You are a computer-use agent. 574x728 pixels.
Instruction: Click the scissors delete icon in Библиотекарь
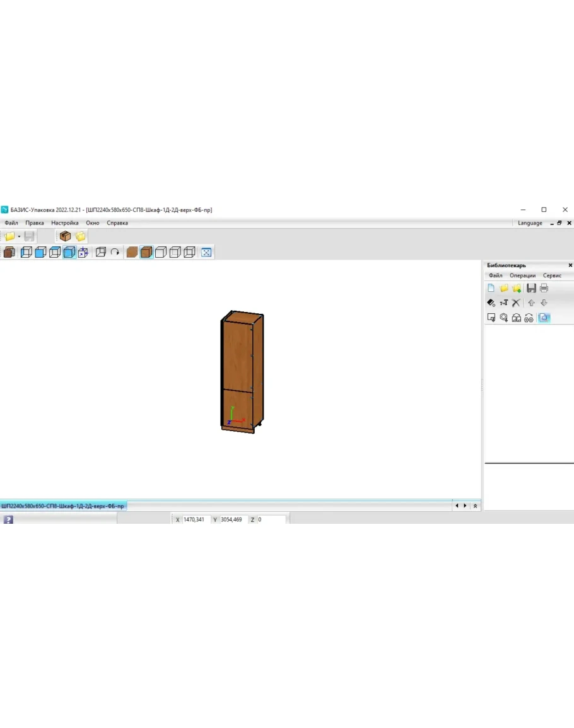coord(516,303)
